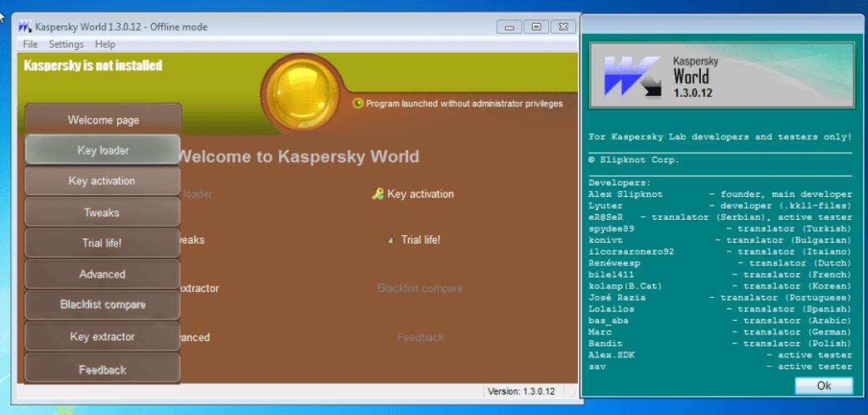Select the Welcome page sidebar button
Screen dimensions: 868x415
pos(103,120)
